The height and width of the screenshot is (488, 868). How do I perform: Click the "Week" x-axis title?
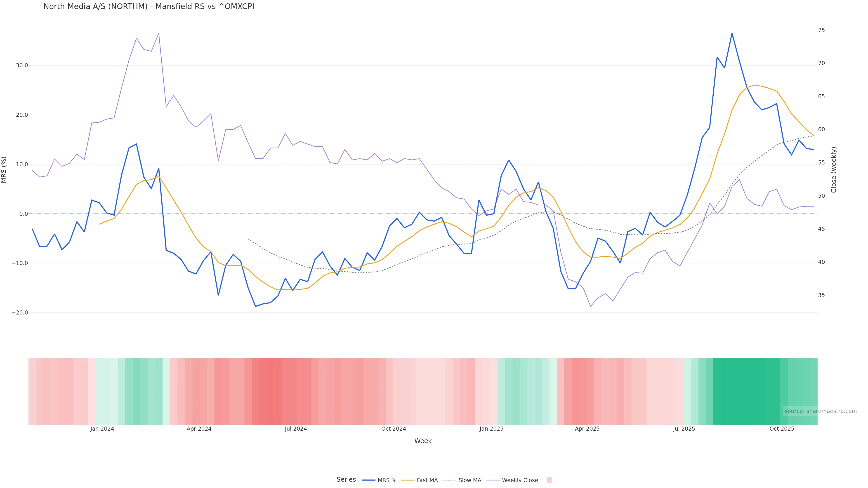coord(422,441)
